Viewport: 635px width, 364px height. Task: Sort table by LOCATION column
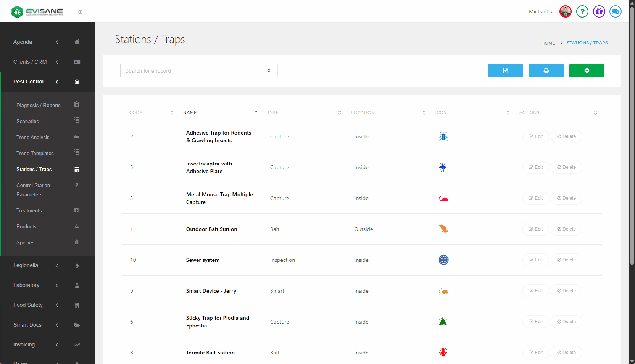[x=388, y=112]
